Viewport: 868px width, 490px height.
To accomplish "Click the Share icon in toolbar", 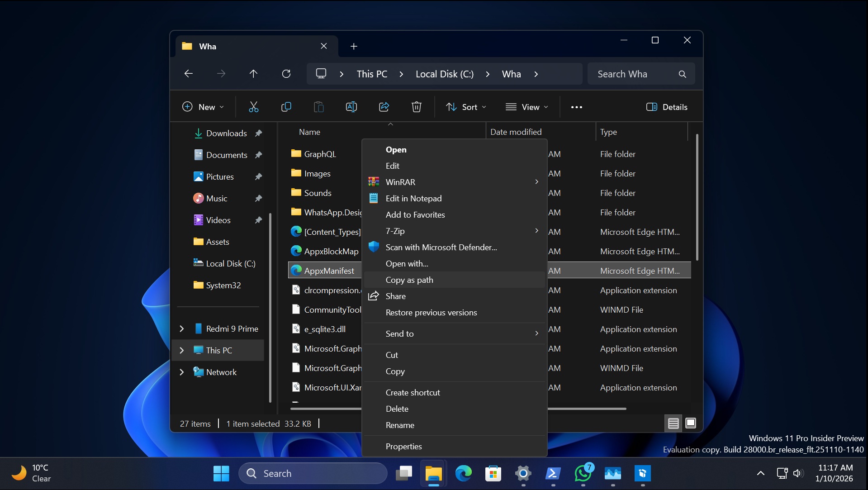I will point(384,107).
